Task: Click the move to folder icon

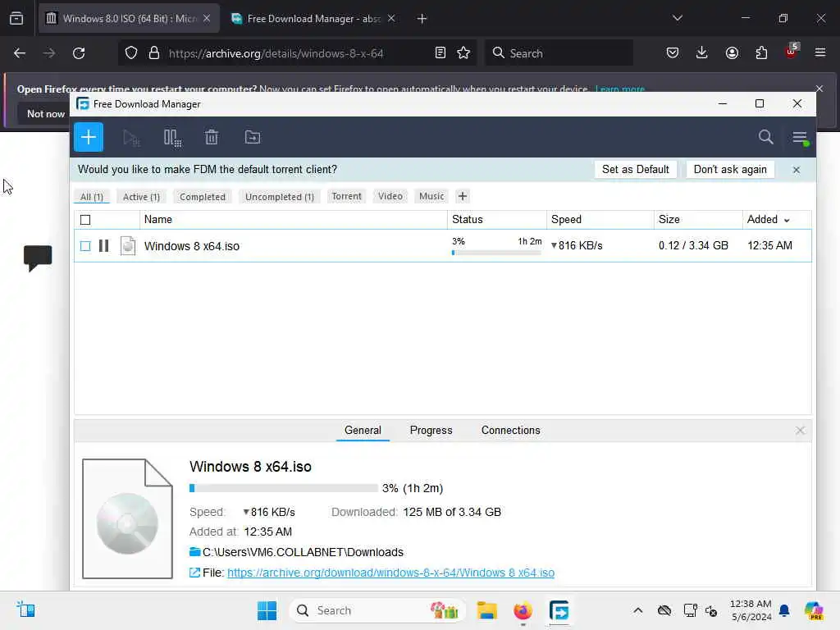Action: coord(253,138)
